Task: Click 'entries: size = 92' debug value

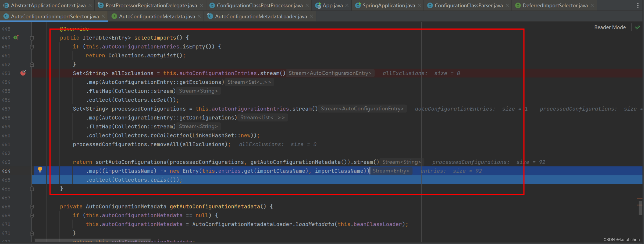Action: pyautogui.click(x=451, y=171)
